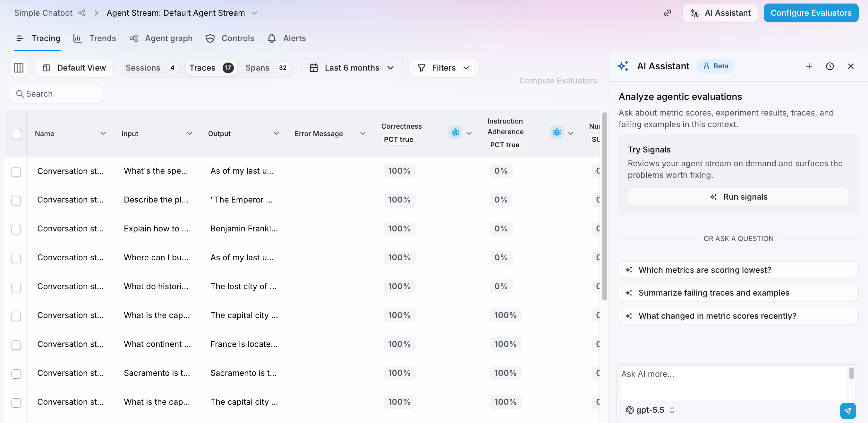Click the Default View table icon
The width and height of the screenshot is (868, 423).
pos(47,68)
